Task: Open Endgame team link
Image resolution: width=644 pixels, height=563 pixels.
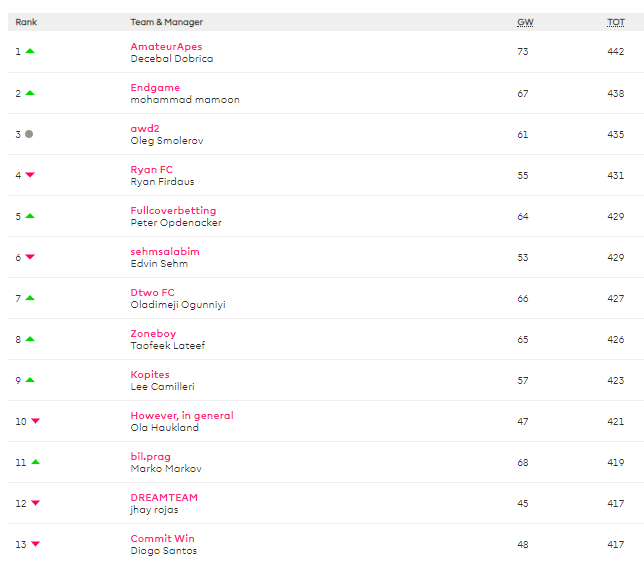Action: pos(155,87)
